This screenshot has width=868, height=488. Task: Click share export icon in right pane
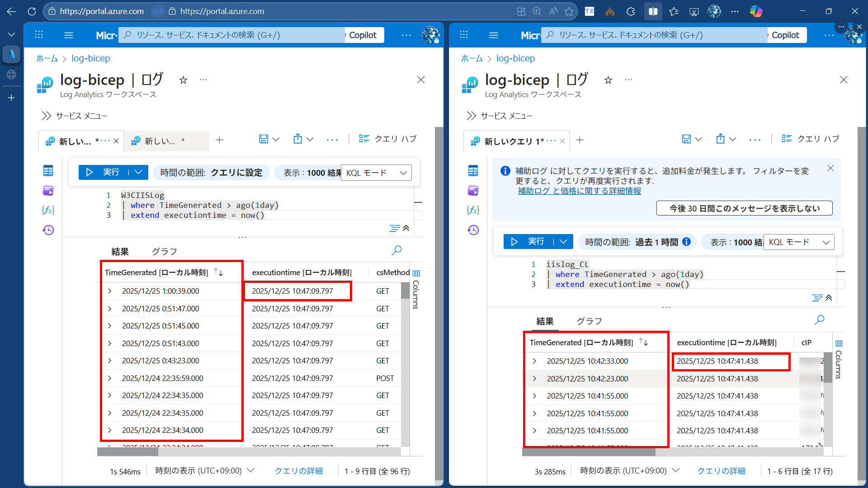point(721,139)
